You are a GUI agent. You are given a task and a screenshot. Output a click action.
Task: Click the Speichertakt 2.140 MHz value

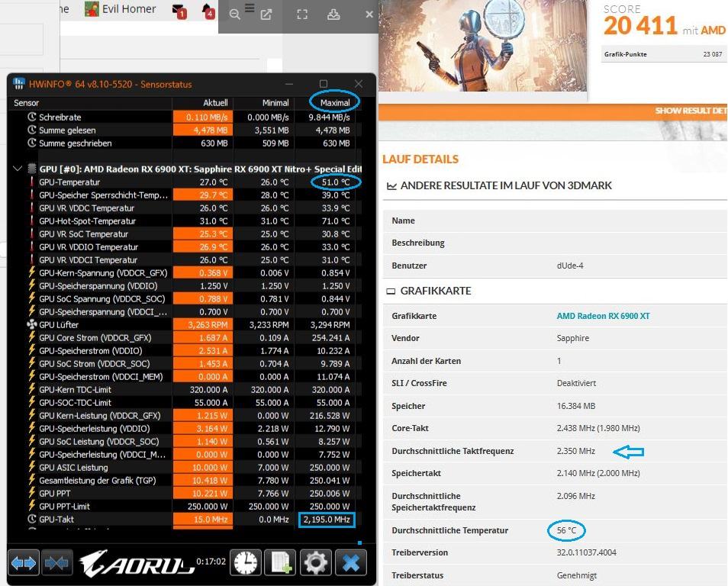pos(598,473)
